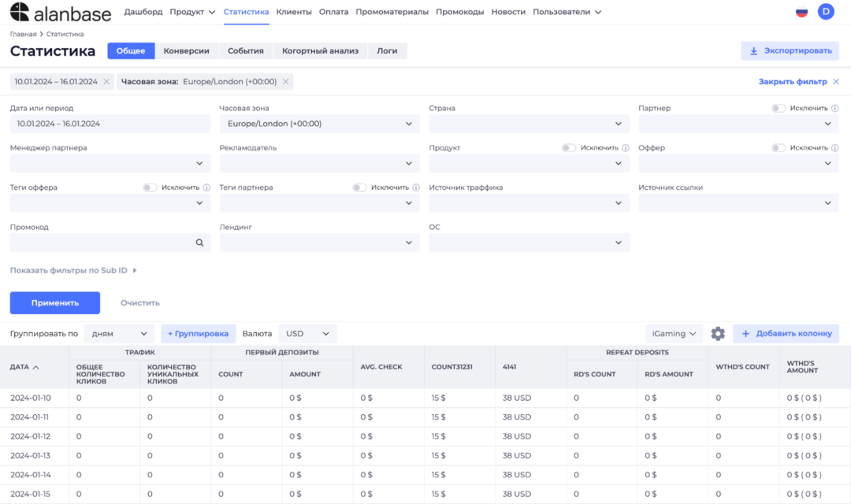Expand the Валюта USD dropdown
This screenshot has width=851, height=504.
click(x=308, y=334)
